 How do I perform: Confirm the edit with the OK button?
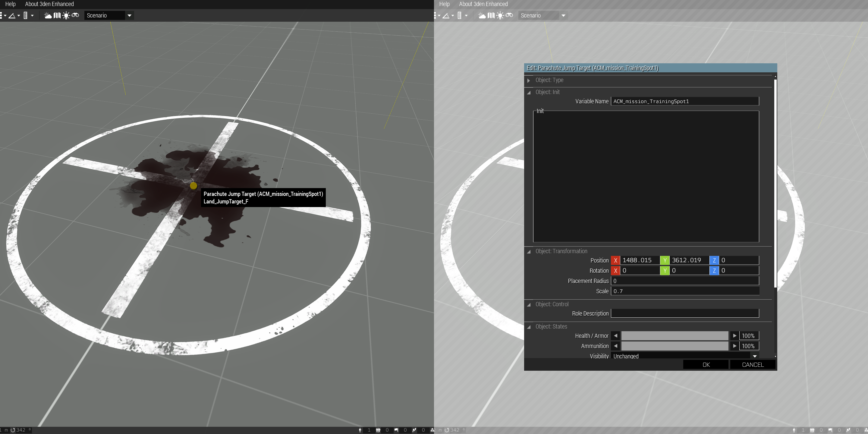click(x=706, y=365)
